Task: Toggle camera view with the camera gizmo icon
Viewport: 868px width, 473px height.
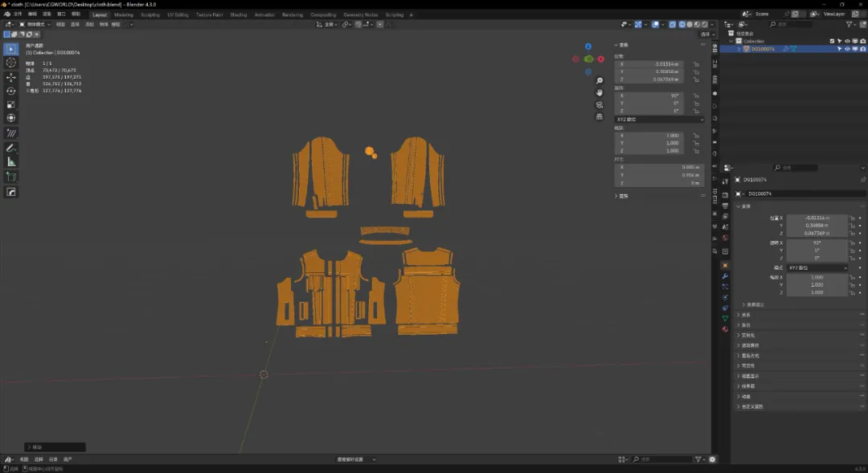Action: pyautogui.click(x=600, y=104)
